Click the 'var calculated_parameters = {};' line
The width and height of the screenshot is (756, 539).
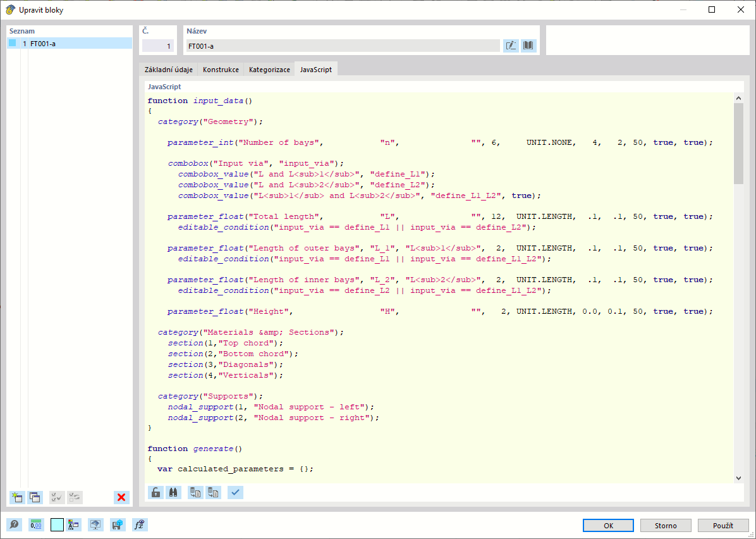[235, 469]
